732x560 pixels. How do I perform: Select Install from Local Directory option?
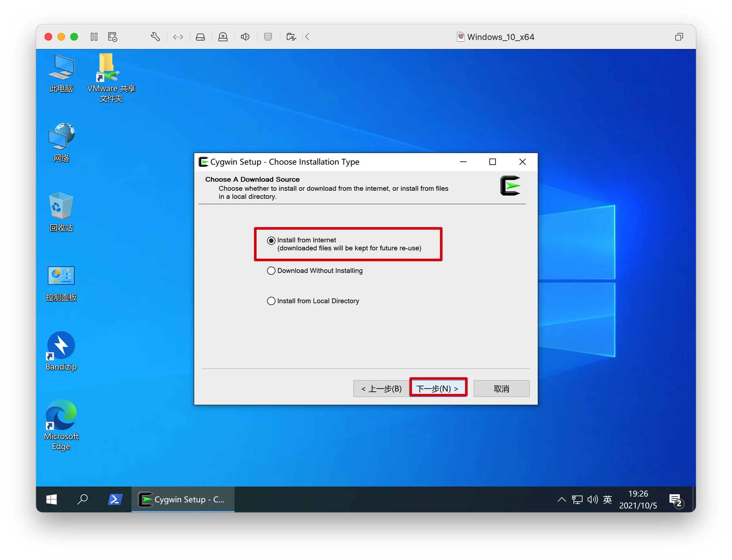point(271,301)
